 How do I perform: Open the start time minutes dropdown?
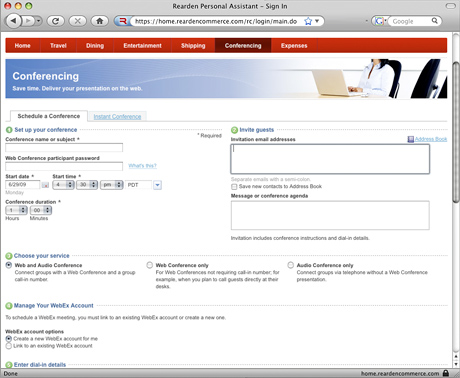87,185
